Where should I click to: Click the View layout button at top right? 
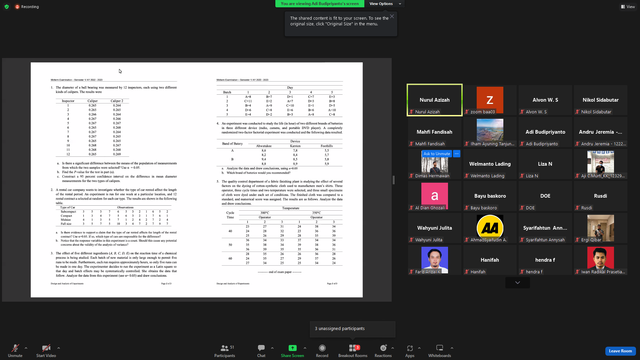pos(627,7)
